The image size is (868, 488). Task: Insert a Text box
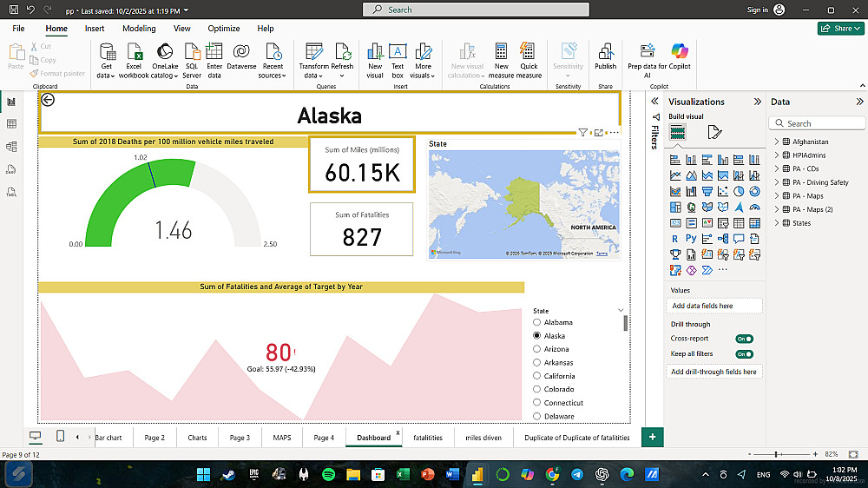point(398,61)
